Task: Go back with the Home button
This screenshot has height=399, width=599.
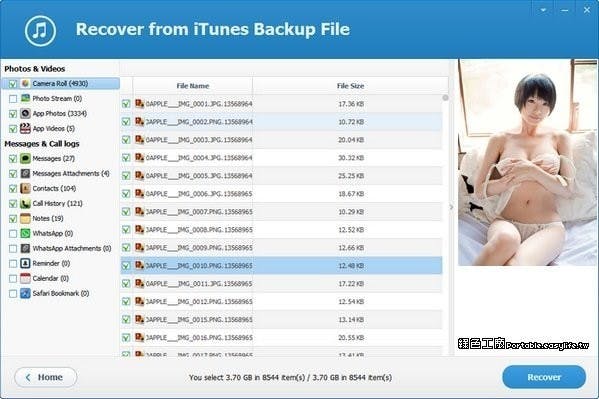Action: point(45,377)
